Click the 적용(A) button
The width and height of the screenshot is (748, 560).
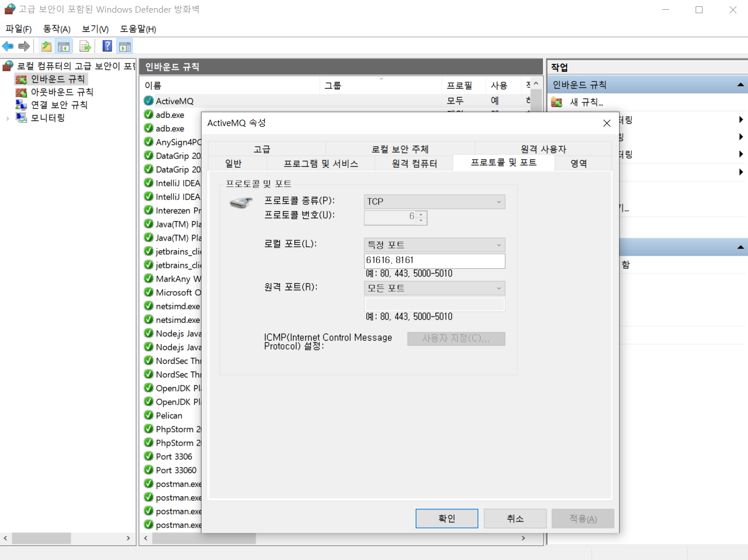[x=583, y=519]
